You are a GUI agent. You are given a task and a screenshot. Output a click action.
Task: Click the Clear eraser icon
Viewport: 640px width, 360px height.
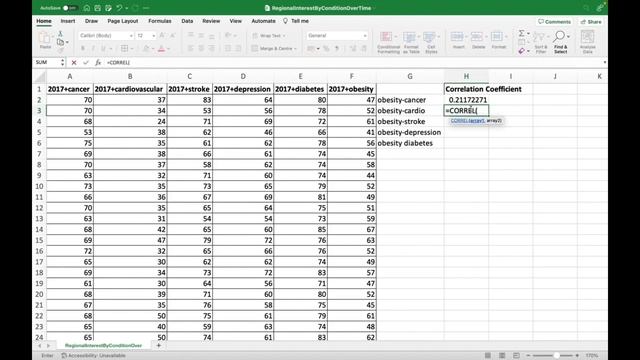coord(522,51)
